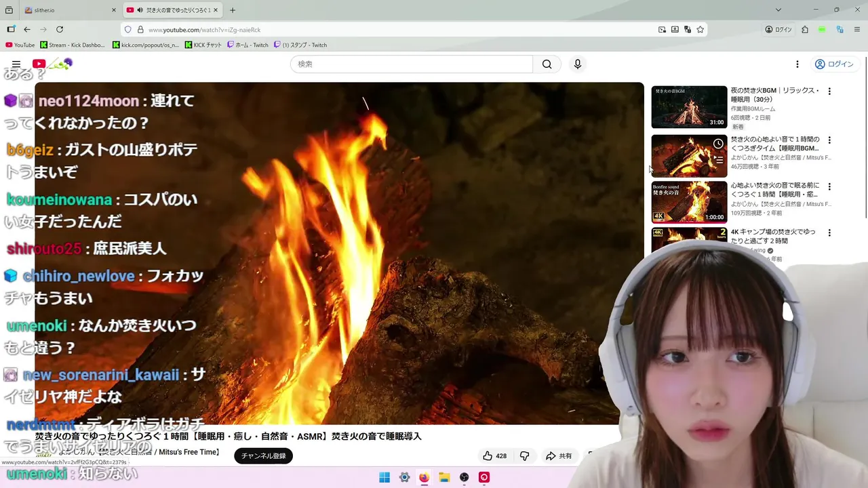This screenshot has height=488, width=868.
Task: Click the campfire video player
Action: click(339, 253)
